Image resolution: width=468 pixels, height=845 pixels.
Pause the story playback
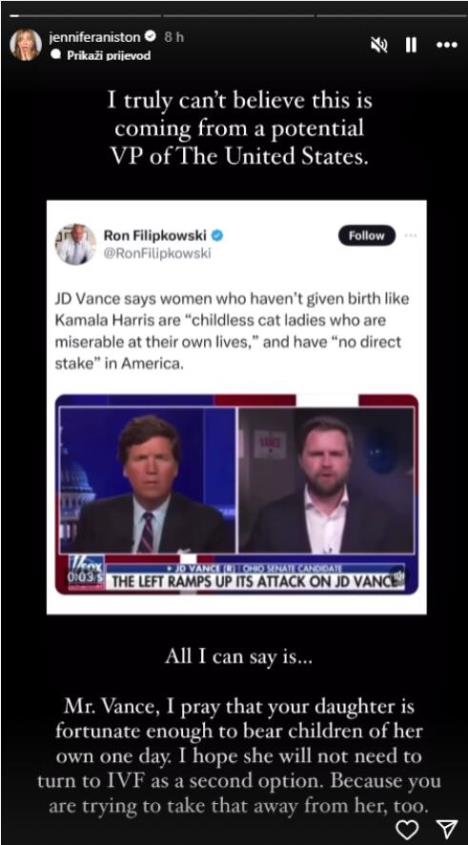click(411, 45)
